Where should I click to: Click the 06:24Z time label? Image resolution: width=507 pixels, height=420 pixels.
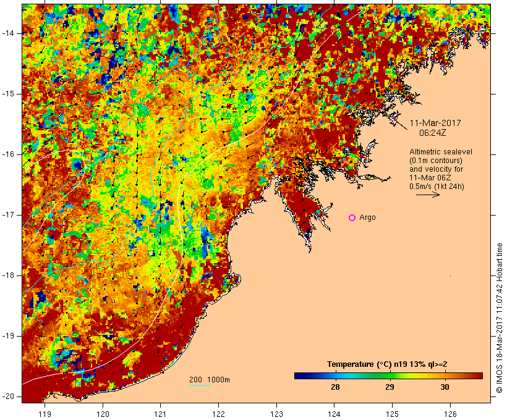433,133
